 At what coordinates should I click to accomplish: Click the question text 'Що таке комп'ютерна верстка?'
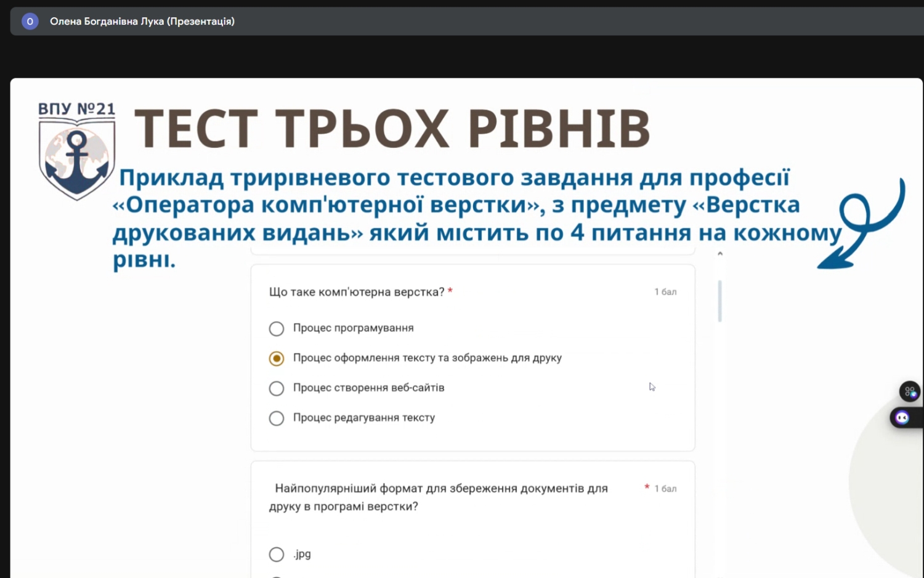(357, 292)
